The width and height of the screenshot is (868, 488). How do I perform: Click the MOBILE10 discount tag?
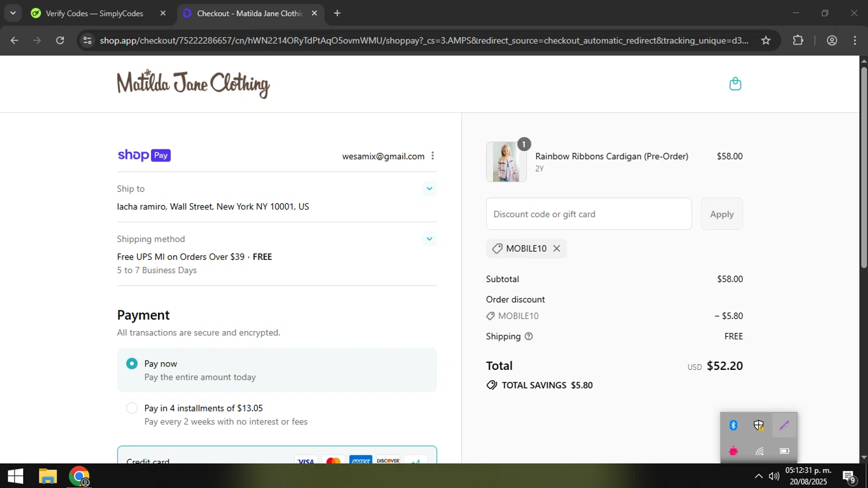(x=527, y=248)
